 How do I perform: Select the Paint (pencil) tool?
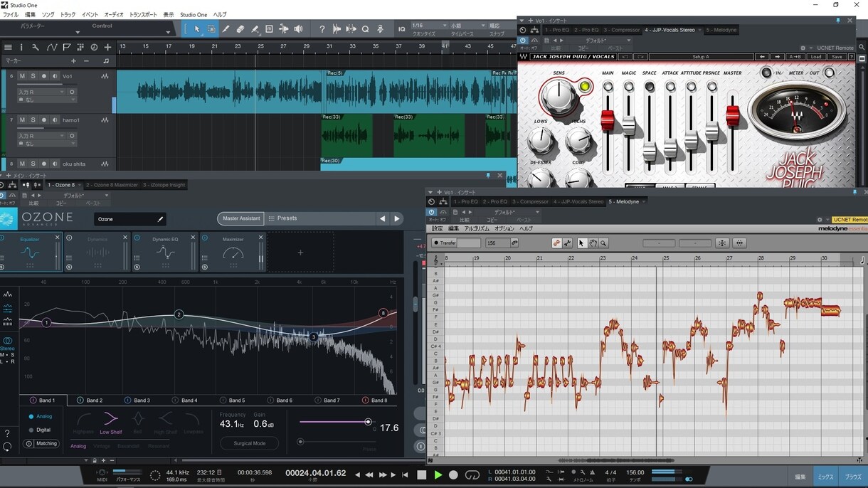coord(226,29)
